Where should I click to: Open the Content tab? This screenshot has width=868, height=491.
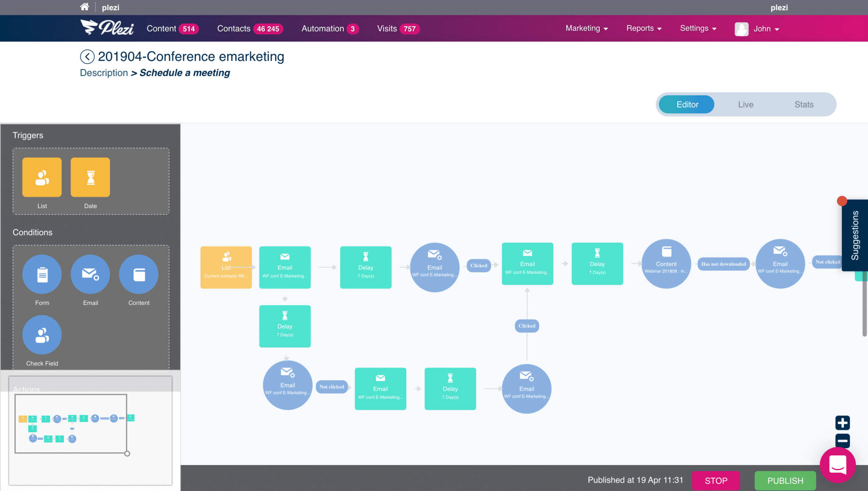point(172,28)
